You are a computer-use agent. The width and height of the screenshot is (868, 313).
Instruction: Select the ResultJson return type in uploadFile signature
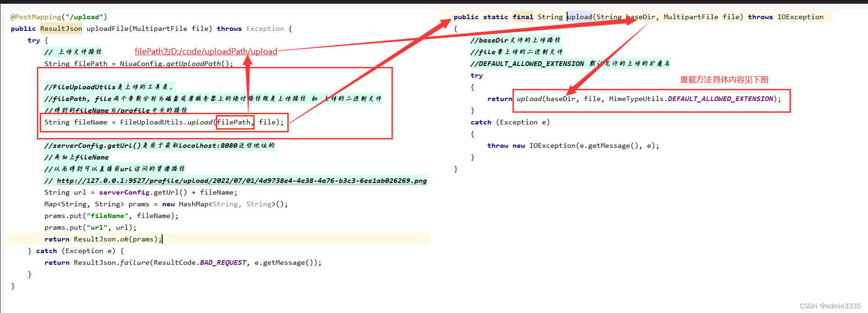coord(61,29)
